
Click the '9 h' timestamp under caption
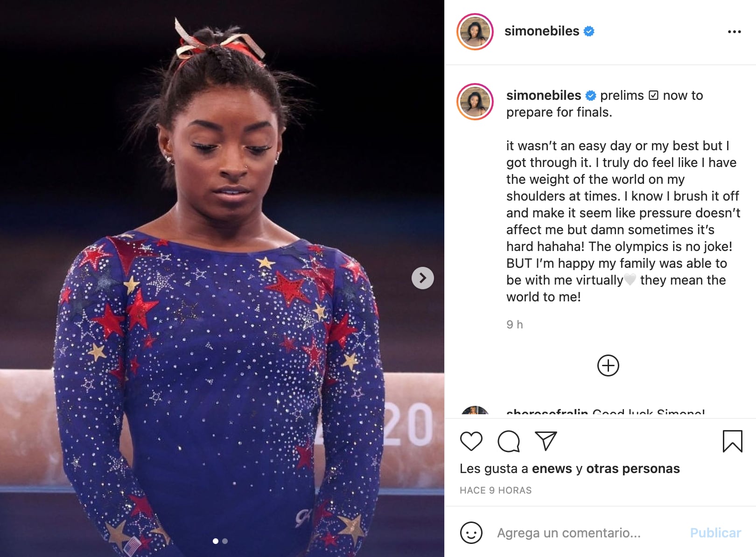[x=514, y=324]
